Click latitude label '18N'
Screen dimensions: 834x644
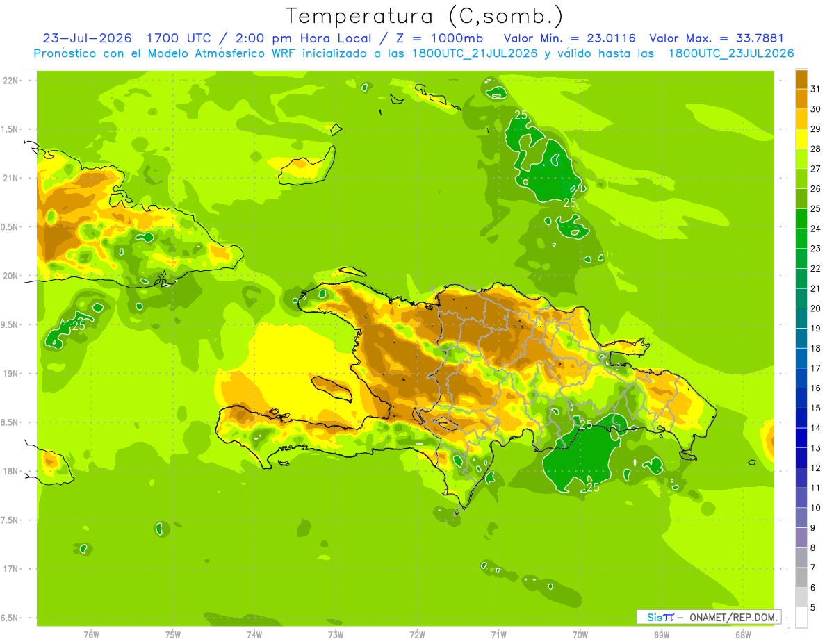pos(10,472)
